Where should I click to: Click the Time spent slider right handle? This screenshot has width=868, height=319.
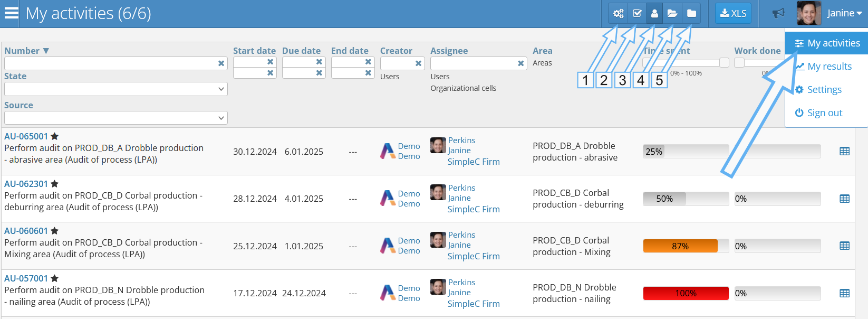click(x=724, y=63)
